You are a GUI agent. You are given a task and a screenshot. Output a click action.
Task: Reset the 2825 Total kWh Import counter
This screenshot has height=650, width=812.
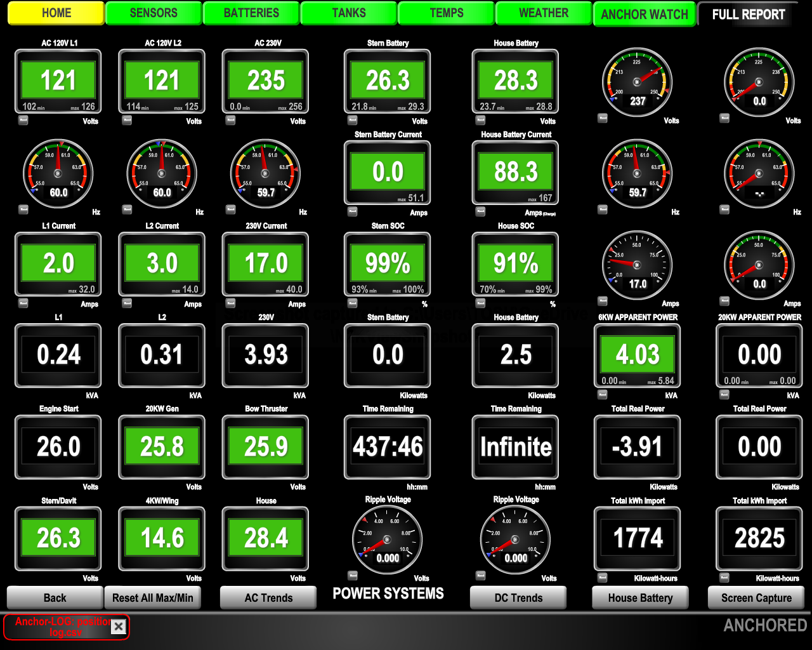click(724, 577)
